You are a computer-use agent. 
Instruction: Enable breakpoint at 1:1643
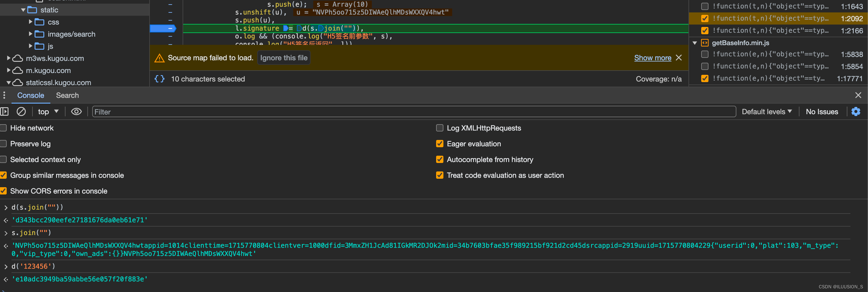coord(705,6)
